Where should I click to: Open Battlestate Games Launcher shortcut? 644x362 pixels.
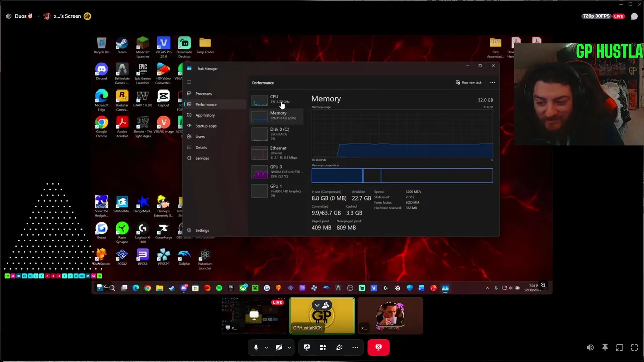coord(122,74)
